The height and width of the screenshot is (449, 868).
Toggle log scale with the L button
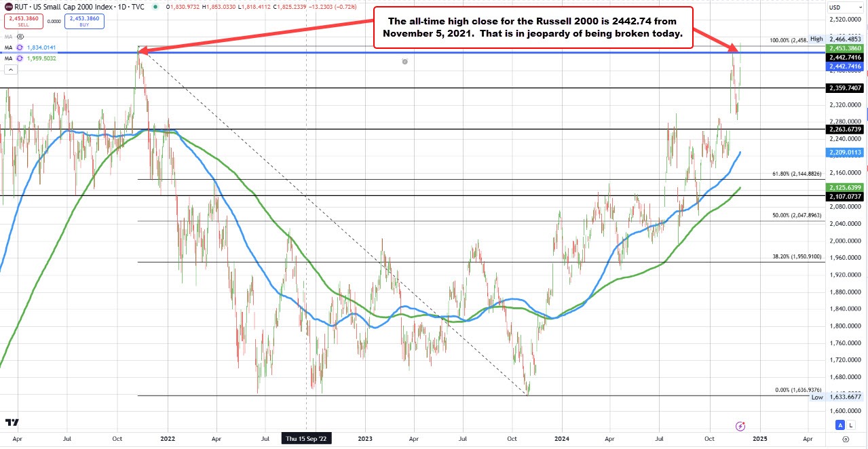852,425
